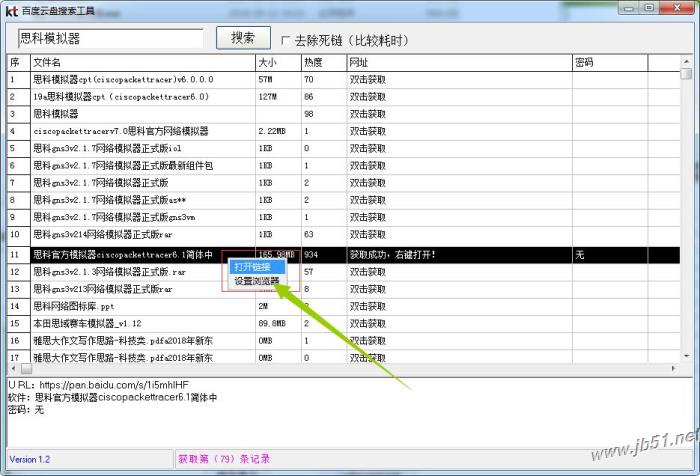The width and height of the screenshot is (700, 476).
Task: Select row 本田思域赛车模拟器_v1.12
Action: (344, 323)
